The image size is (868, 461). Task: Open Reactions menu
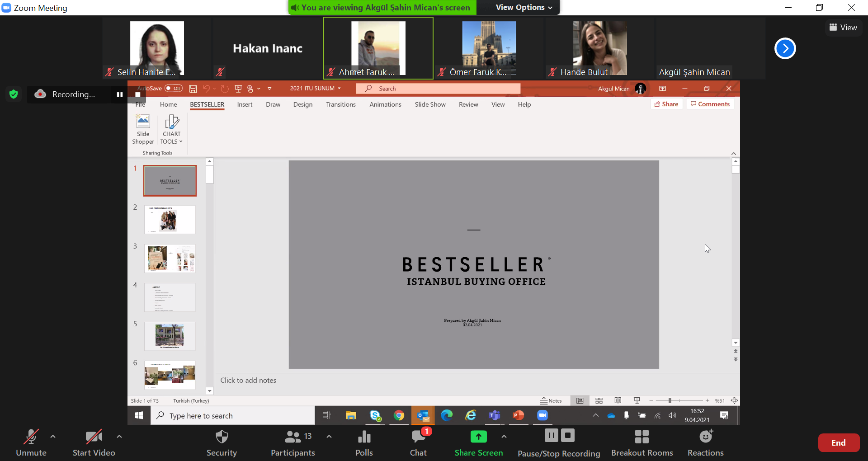tap(706, 443)
